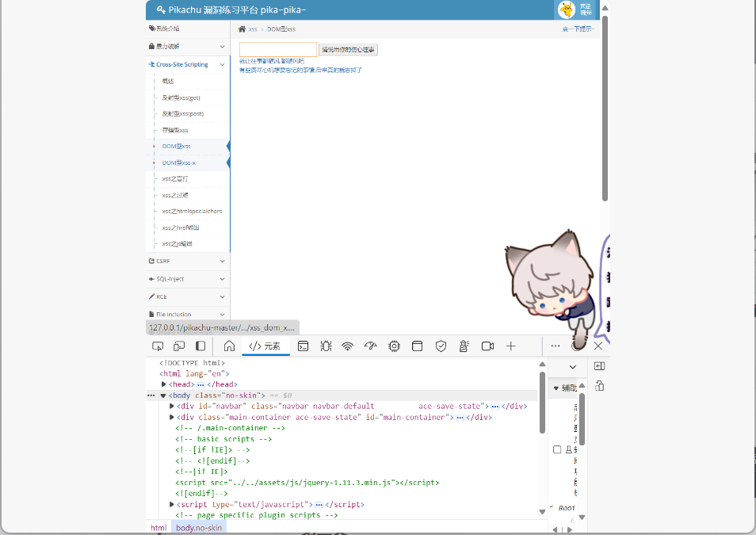Toggle device emulation icon in DevTools
This screenshot has height=535, width=756.
179,346
